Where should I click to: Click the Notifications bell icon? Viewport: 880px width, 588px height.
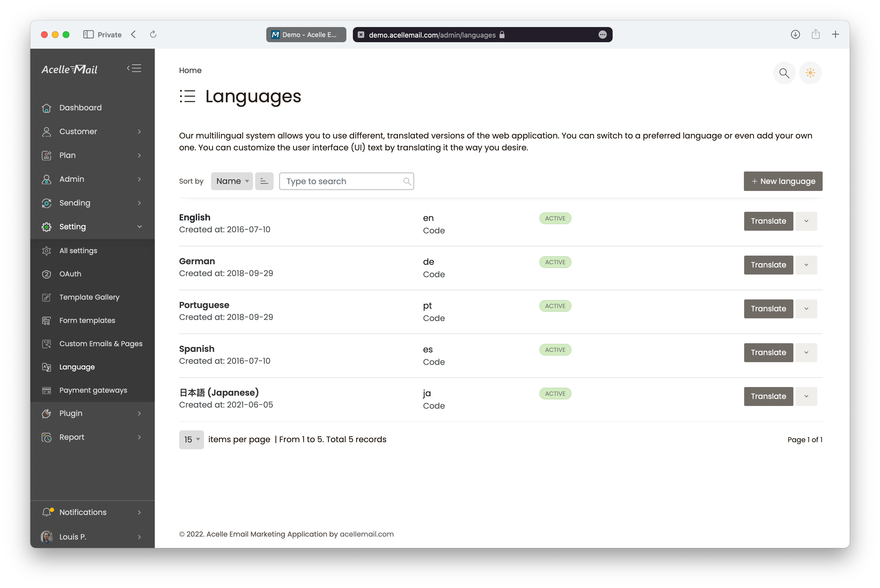[47, 512]
